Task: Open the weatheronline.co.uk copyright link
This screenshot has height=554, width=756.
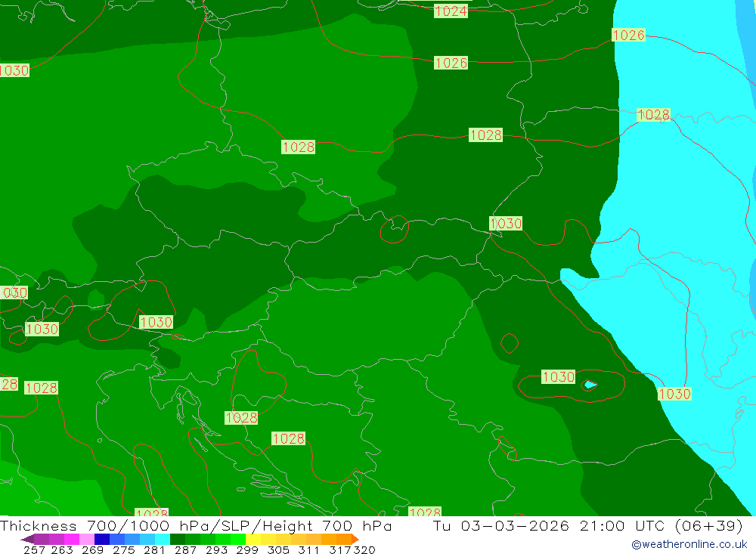Action: [x=689, y=544]
